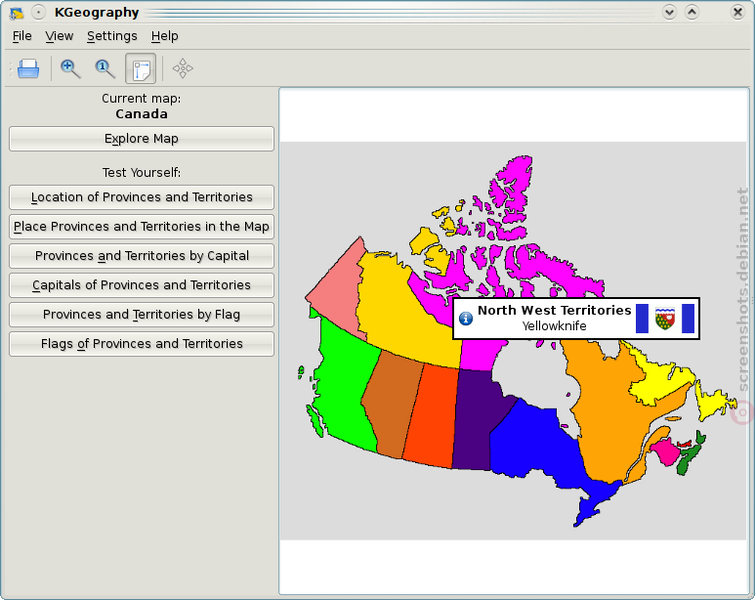Click the North West Territories flag image
The width and height of the screenshot is (755, 600).
665,318
